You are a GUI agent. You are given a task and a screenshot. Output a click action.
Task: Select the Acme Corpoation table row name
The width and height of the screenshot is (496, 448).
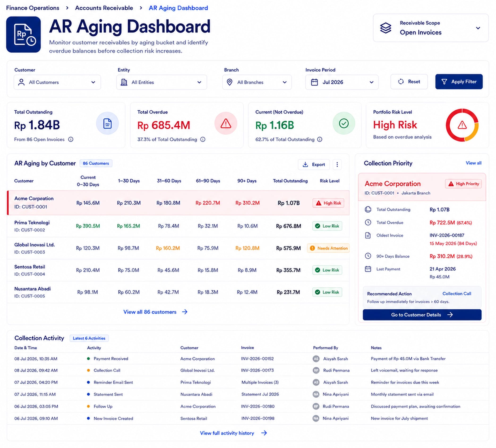coord(34,198)
